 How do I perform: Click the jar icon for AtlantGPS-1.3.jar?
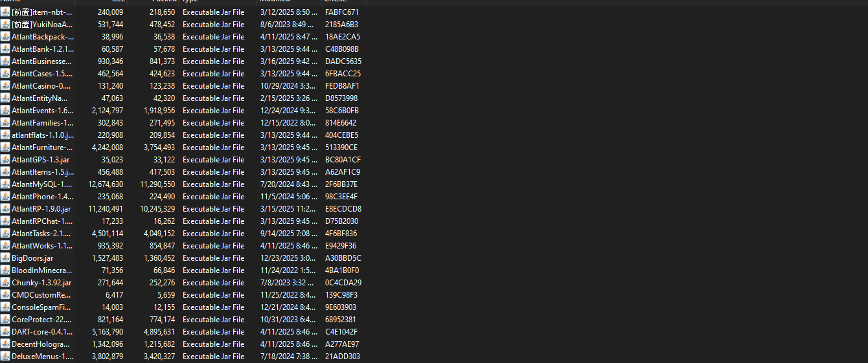click(x=5, y=160)
